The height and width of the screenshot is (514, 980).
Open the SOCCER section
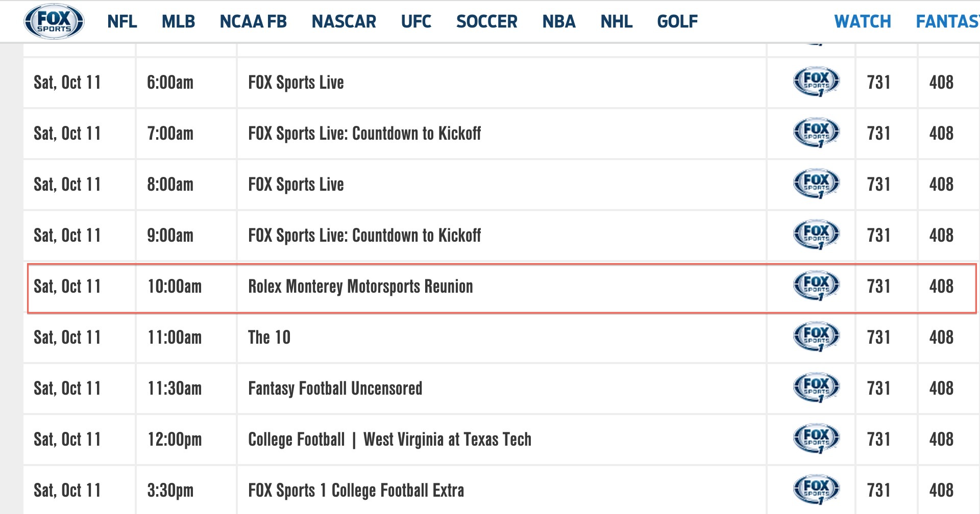(487, 21)
